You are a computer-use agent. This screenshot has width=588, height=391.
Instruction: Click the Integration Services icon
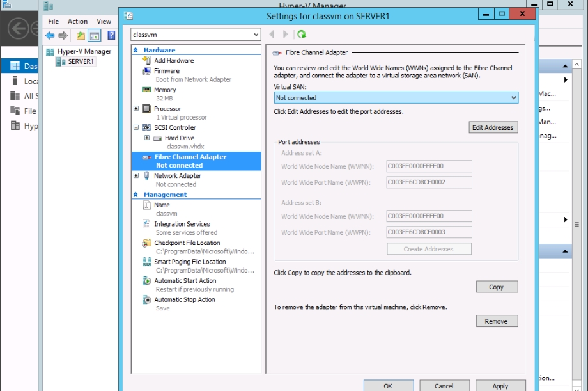point(146,224)
